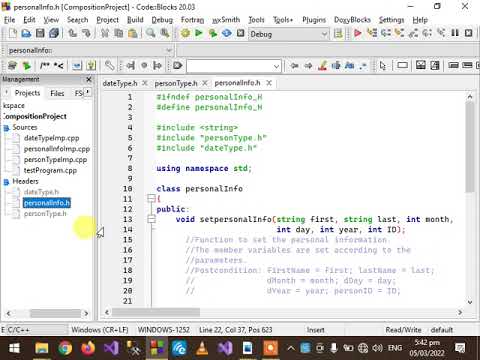Image resolution: width=480 pixels, height=360 pixels.
Task: Open the DoxyBlocks menu
Action: pos(352,20)
